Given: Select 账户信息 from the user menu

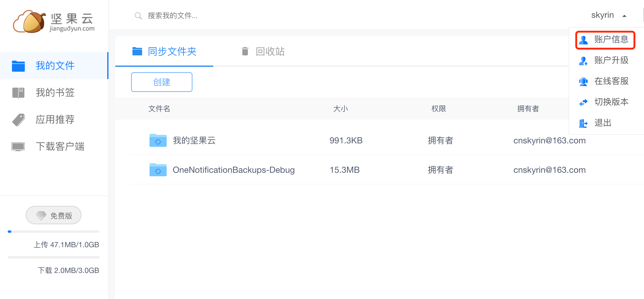Looking at the screenshot, I should 605,40.
